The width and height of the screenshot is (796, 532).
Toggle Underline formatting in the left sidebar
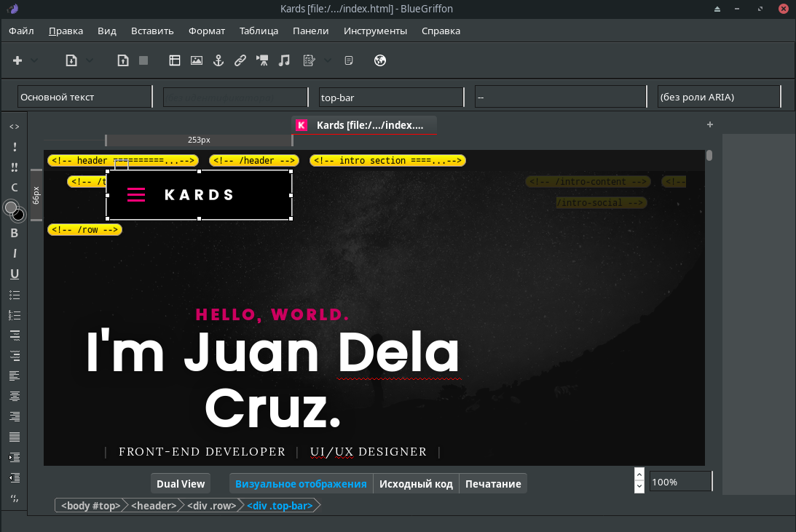coord(14,274)
